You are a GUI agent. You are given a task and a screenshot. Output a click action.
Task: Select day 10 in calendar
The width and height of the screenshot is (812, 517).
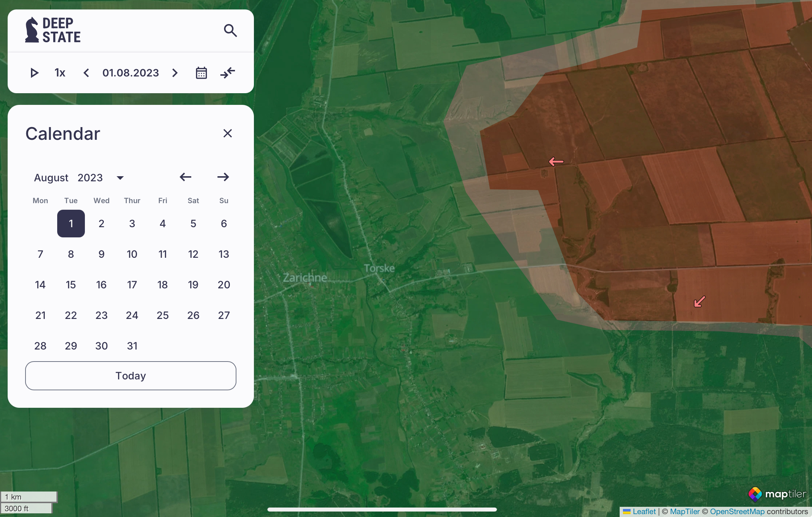(x=132, y=254)
